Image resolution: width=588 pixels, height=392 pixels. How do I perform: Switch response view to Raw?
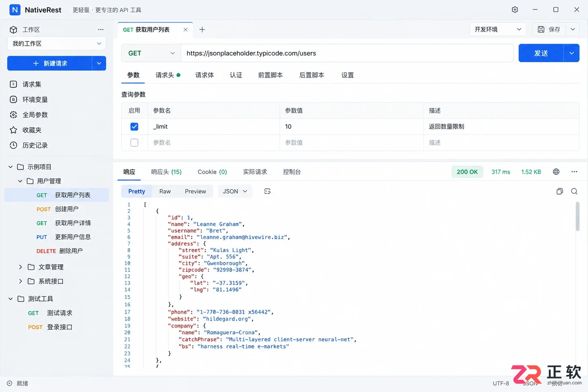[x=165, y=191]
